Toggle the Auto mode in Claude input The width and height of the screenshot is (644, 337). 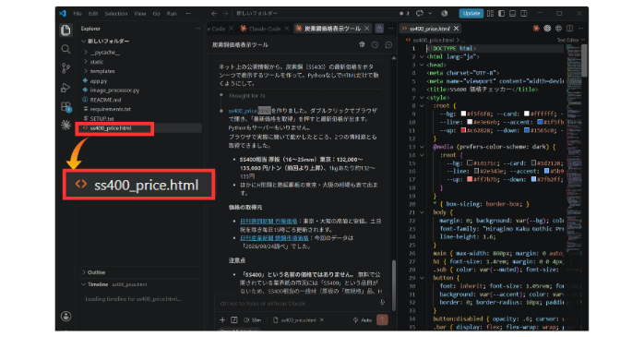click(x=363, y=319)
